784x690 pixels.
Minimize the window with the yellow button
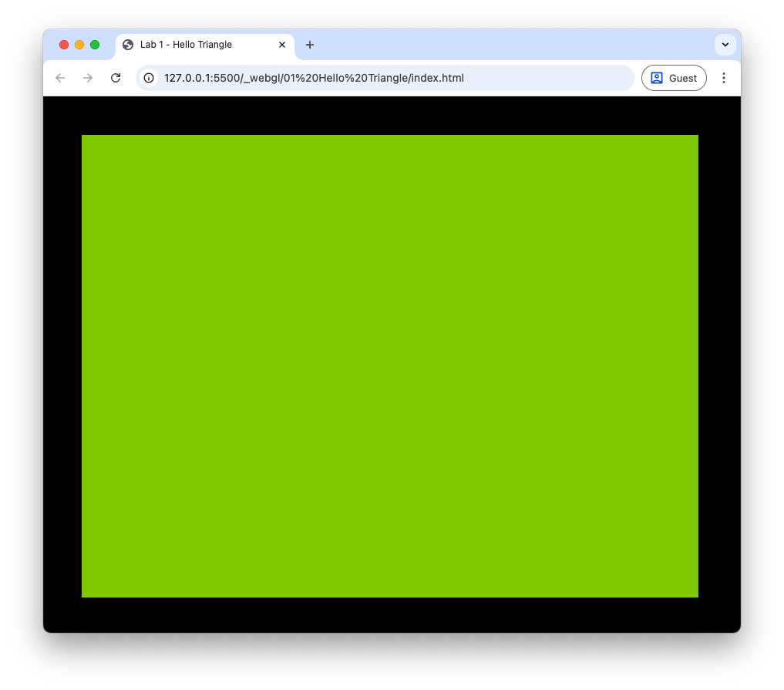[79, 45]
